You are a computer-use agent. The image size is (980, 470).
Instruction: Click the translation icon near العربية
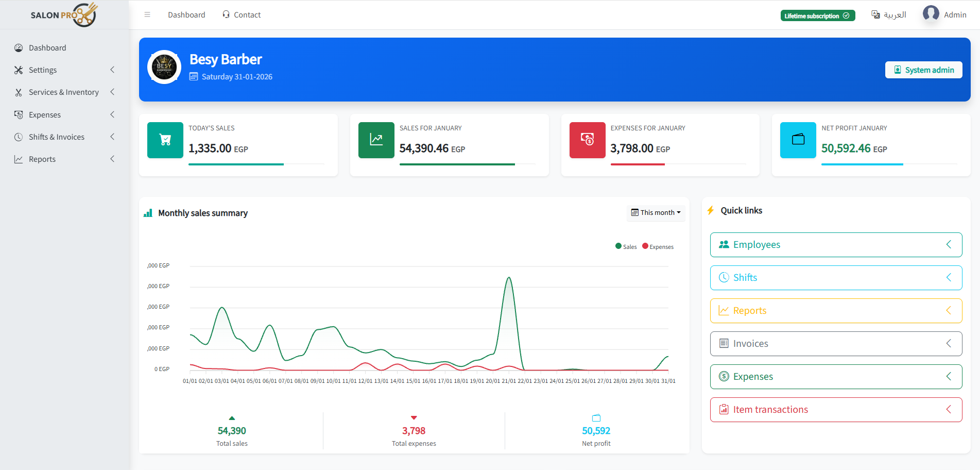[875, 14]
